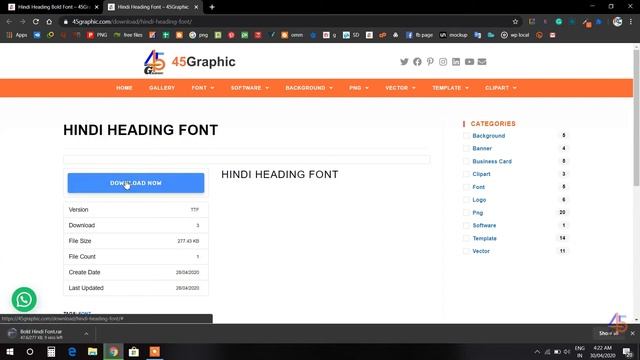640x360 pixels.
Task: Open download item options chevron
Action: [86, 334]
